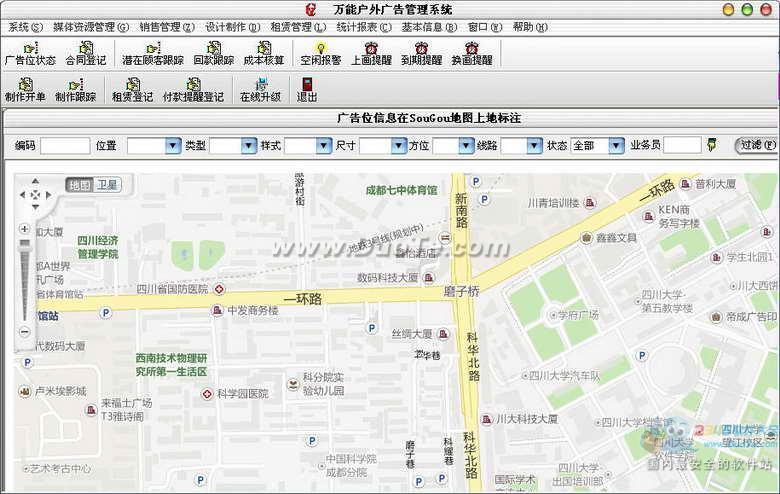Screen dimensions: 780x494
Task: Click the 成都七中体育馆 label
Action: (x=401, y=190)
